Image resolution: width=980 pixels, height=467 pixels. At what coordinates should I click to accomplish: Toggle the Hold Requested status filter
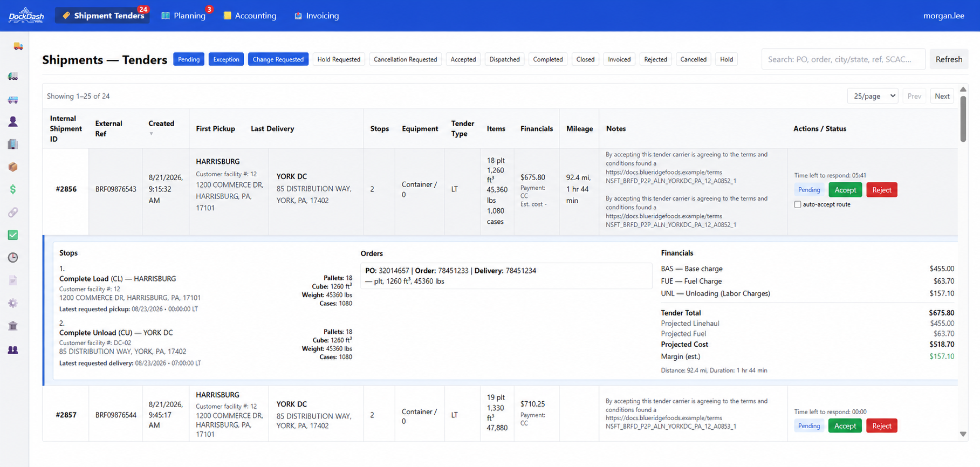[x=339, y=59]
